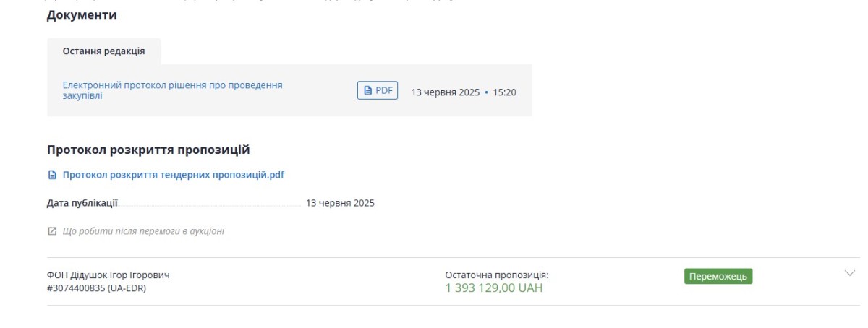Image resolution: width=868 pixels, height=328 pixels.
Task: Click the 'Остаточна пропозиція:' label
Action: (x=497, y=275)
